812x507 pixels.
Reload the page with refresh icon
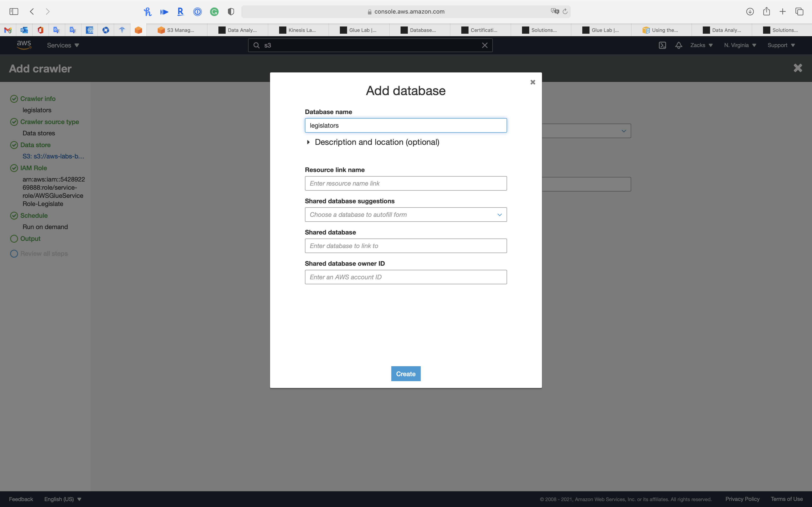coord(565,11)
